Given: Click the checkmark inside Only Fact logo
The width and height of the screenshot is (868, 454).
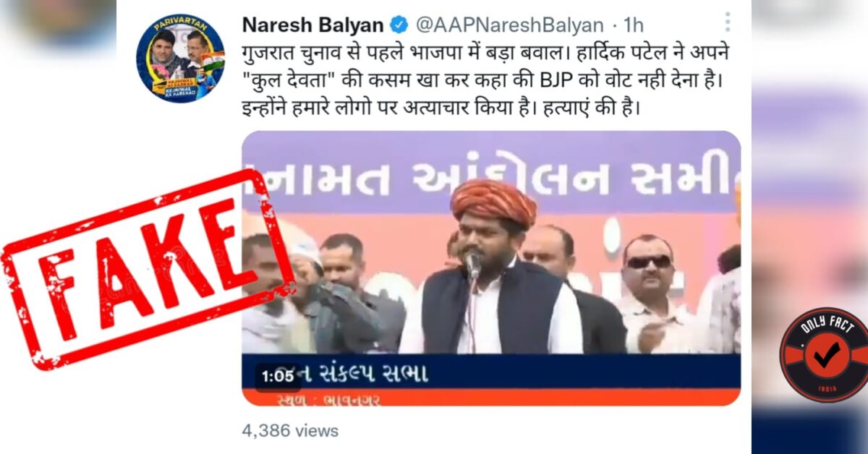Looking at the screenshot, I should click(x=826, y=354).
